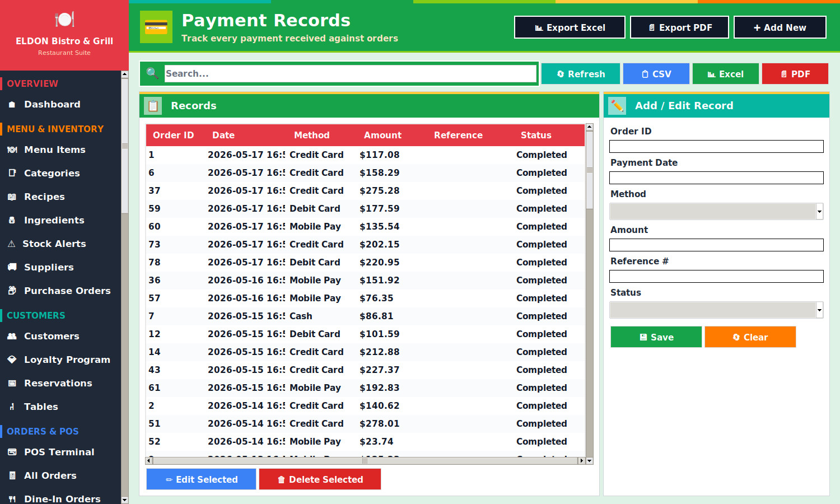Click the Export PDF header button
Screen dimensions: 840x504
pyautogui.click(x=679, y=27)
